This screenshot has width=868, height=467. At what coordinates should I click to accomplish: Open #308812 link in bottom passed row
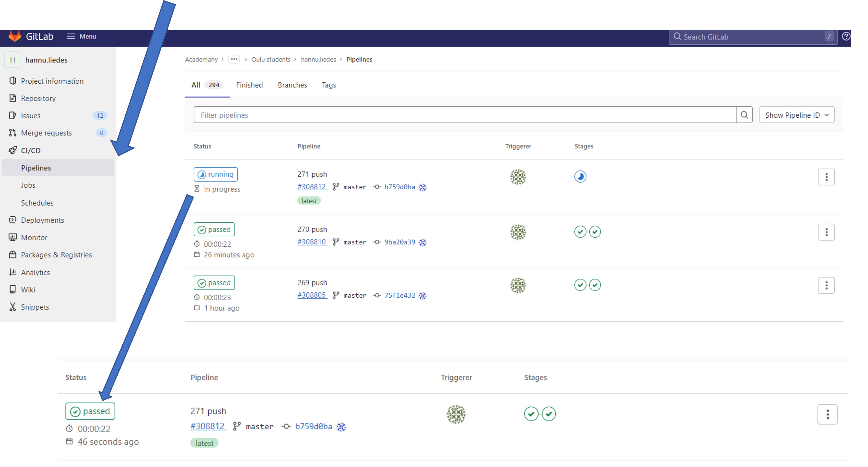(208, 426)
